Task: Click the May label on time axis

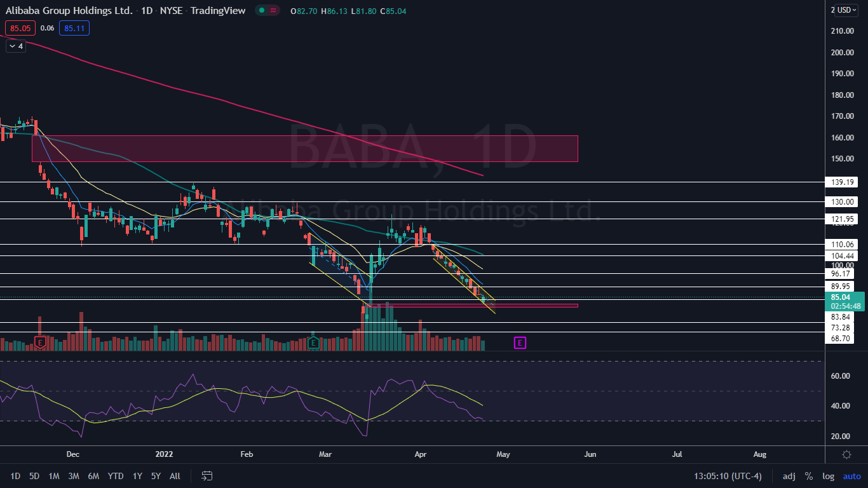Action: pyautogui.click(x=503, y=454)
